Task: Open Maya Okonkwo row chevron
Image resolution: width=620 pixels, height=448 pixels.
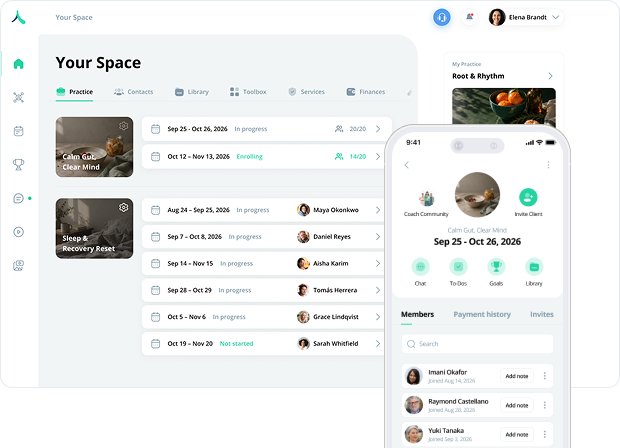Action: point(378,210)
